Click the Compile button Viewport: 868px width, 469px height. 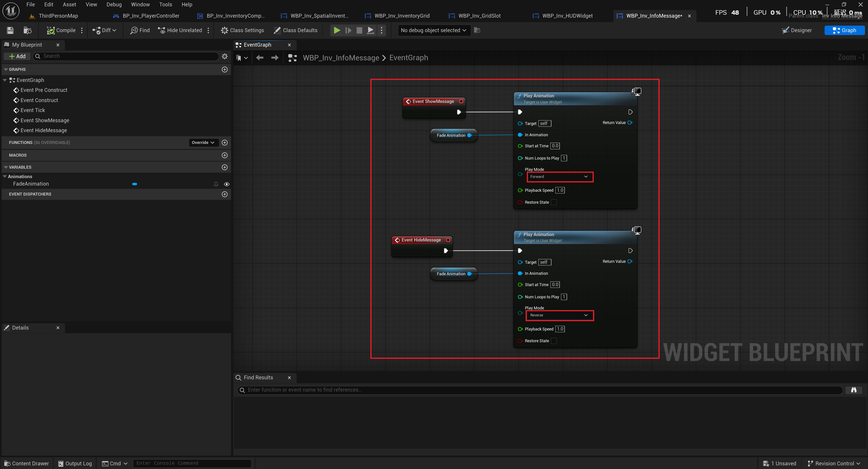coord(61,30)
